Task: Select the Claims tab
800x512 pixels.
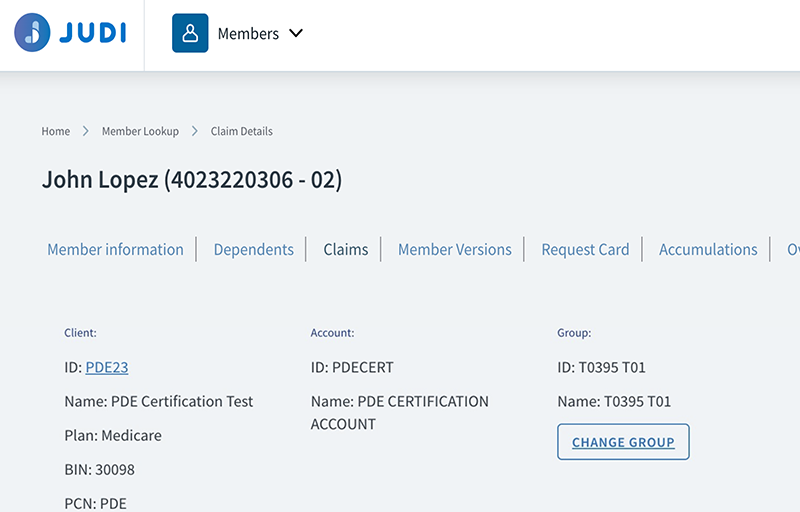Action: 346,249
